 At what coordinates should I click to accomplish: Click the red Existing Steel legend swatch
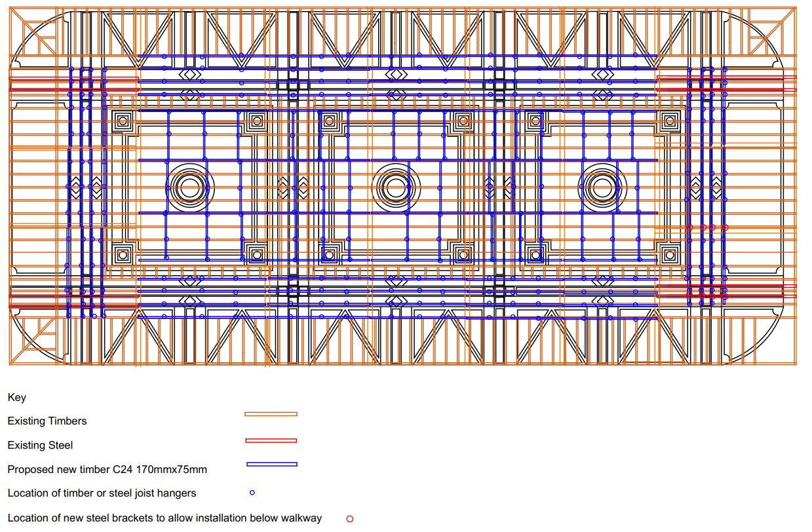pyautogui.click(x=271, y=440)
